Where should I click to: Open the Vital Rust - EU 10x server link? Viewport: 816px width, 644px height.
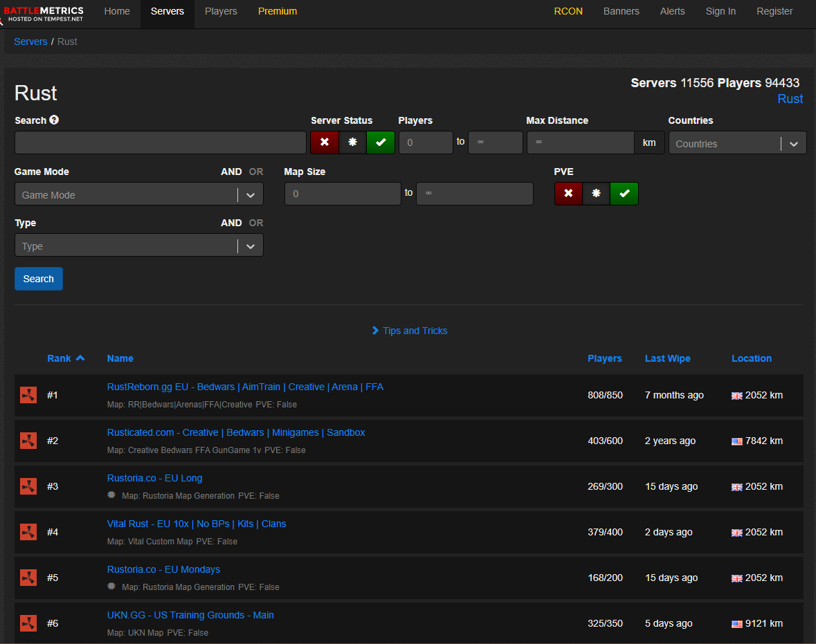point(197,524)
